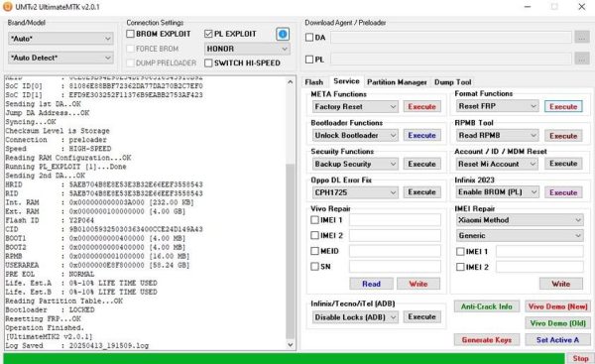Open the Generic dropdown
The height and width of the screenshot is (364, 595).
coord(520,235)
